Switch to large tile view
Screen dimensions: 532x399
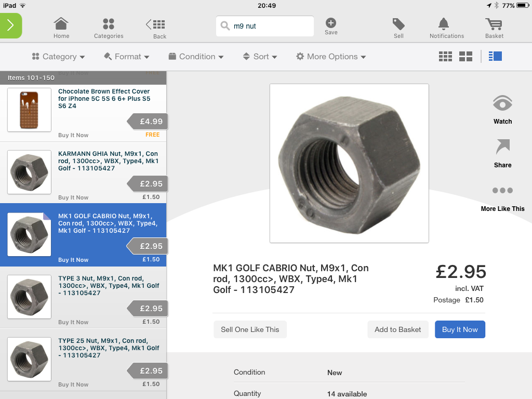pyautogui.click(x=465, y=57)
